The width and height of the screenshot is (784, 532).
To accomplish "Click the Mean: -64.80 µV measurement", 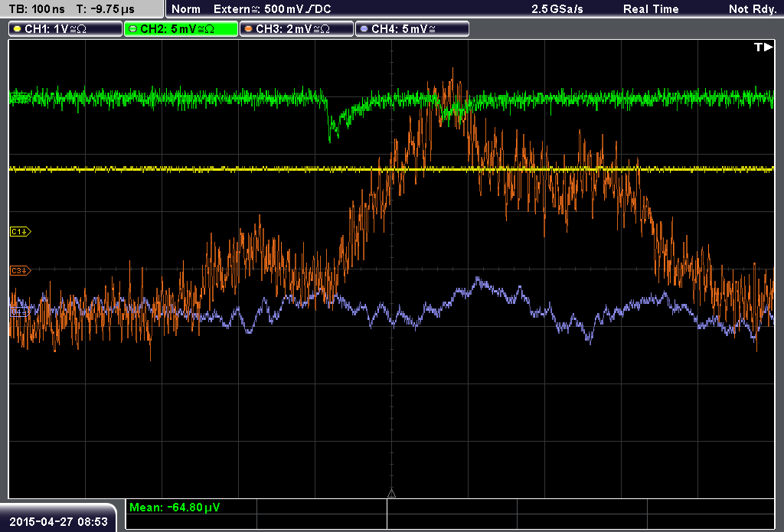I will coord(174,508).
